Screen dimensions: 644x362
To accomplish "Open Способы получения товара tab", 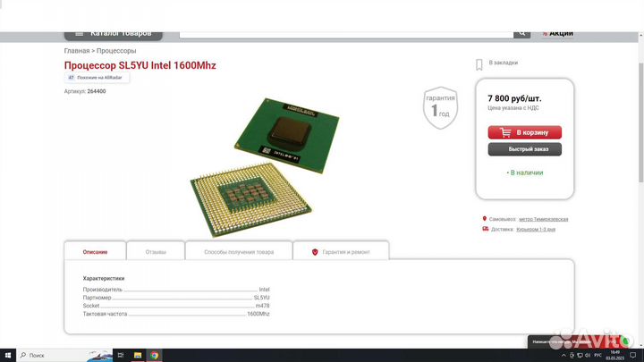I will pos(239,251).
